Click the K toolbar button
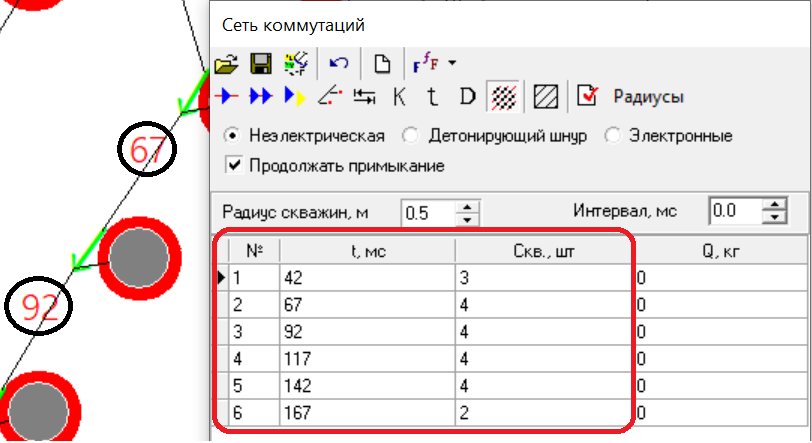Image resolution: width=812 pixels, height=443 pixels. (x=399, y=97)
